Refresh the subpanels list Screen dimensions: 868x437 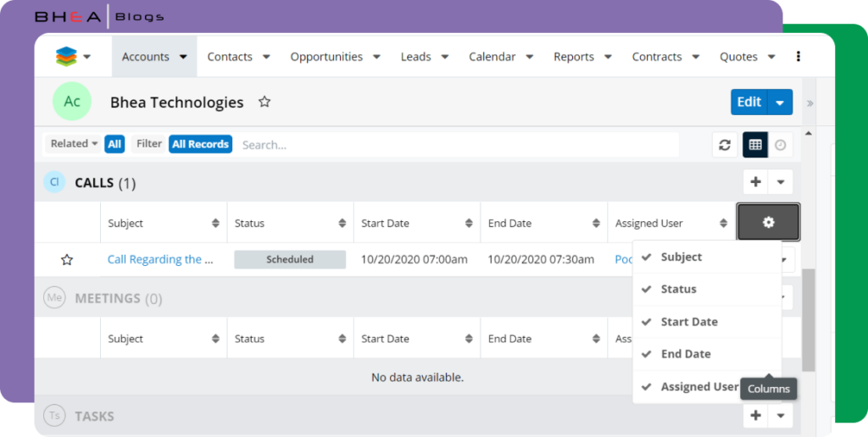click(x=725, y=145)
